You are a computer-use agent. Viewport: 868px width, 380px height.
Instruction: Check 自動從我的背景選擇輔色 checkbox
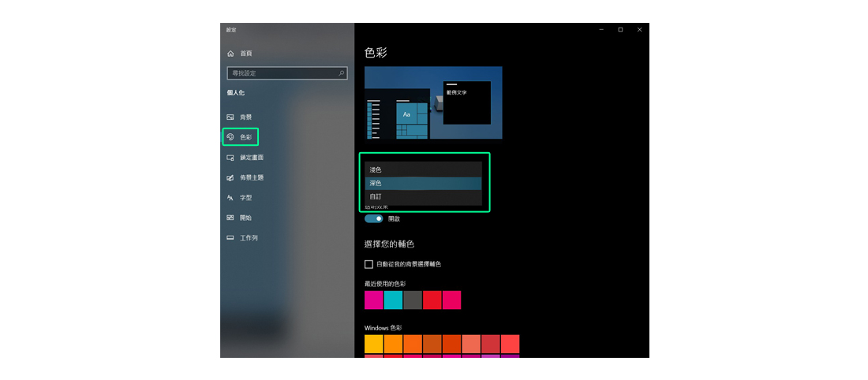(369, 264)
